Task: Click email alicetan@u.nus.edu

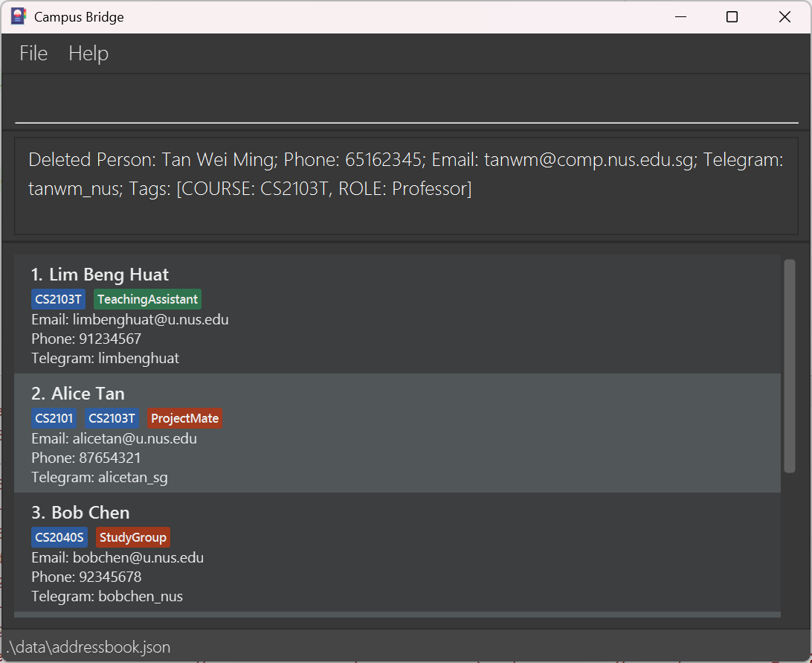Action: pos(114,438)
